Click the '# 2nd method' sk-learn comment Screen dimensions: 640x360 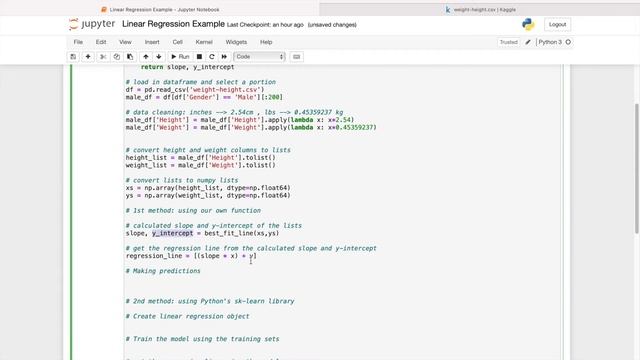[210, 301]
